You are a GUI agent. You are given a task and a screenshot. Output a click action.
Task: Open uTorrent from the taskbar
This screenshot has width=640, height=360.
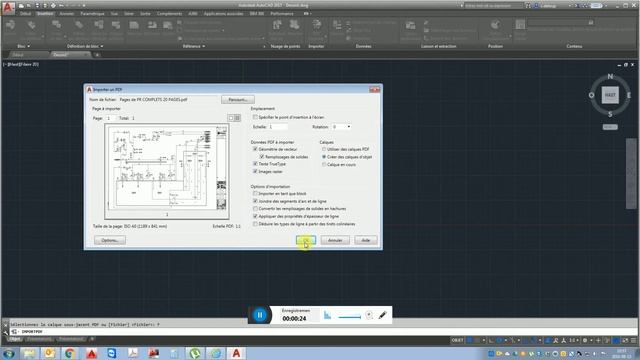pyautogui.click(x=195, y=353)
